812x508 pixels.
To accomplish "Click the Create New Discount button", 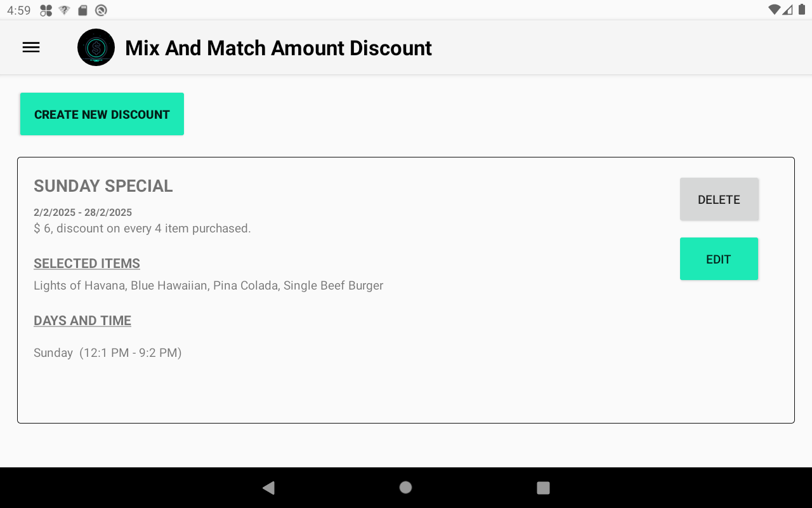I will pyautogui.click(x=102, y=114).
